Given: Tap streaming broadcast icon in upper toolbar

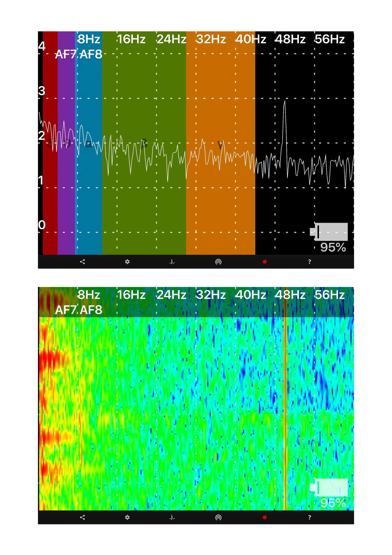Looking at the screenshot, I should (218, 262).
